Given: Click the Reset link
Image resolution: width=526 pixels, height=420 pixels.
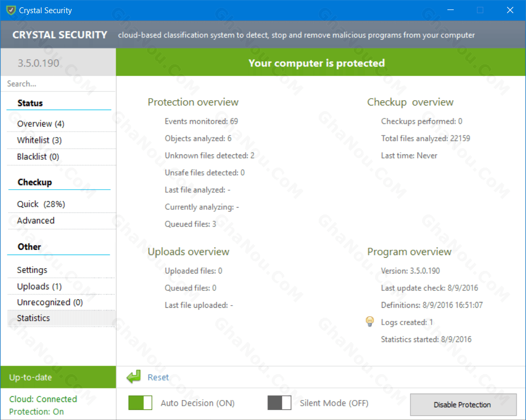Looking at the screenshot, I should click(158, 377).
